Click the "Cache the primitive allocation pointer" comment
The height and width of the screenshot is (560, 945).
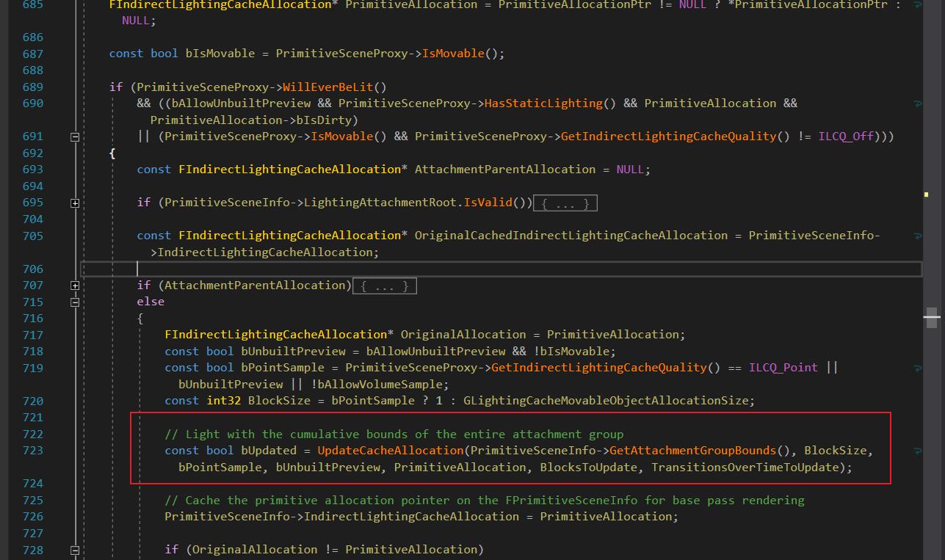tap(485, 501)
